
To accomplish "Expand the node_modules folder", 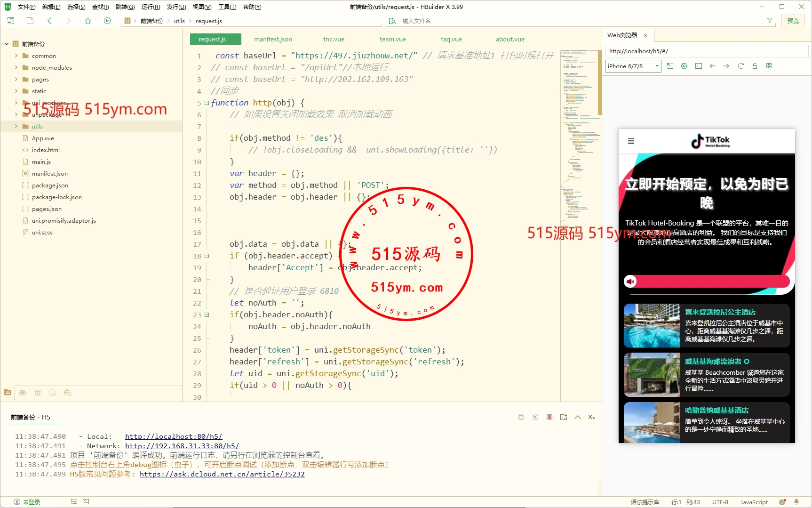I will [x=16, y=67].
